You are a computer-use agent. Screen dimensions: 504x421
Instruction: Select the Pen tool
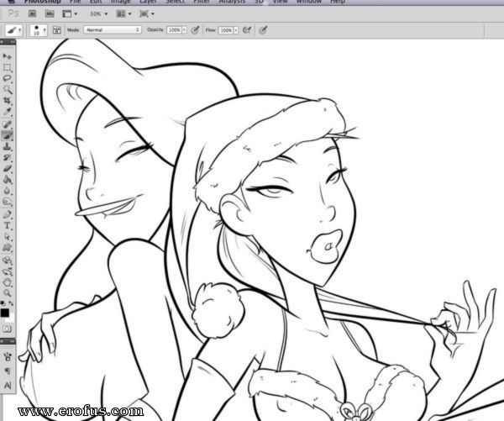tap(7, 214)
